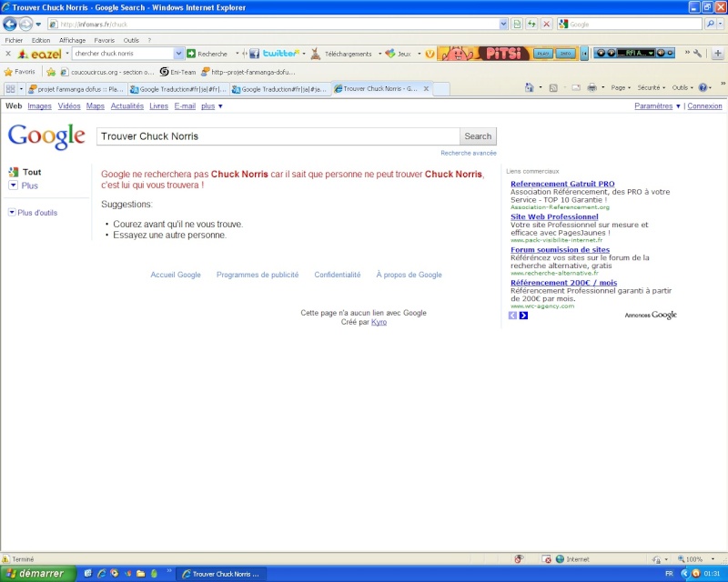Image resolution: width=728 pixels, height=582 pixels.
Task: Open the Page dropdown menu
Action: click(621, 87)
